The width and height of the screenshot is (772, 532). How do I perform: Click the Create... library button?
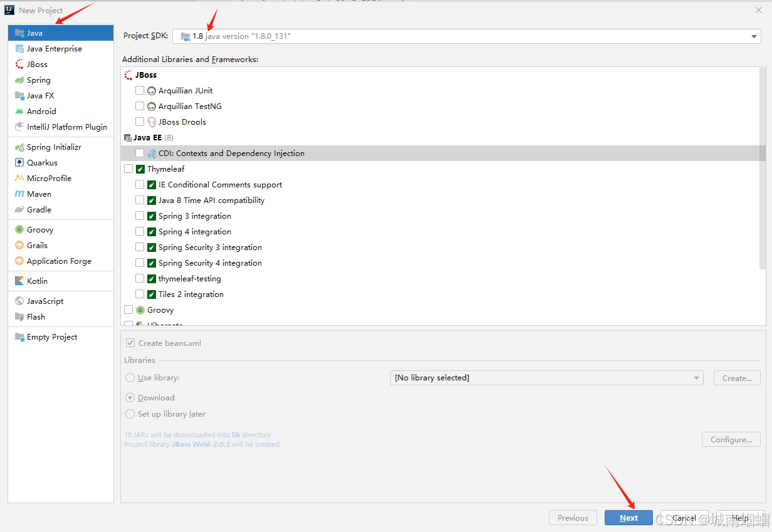(x=737, y=378)
